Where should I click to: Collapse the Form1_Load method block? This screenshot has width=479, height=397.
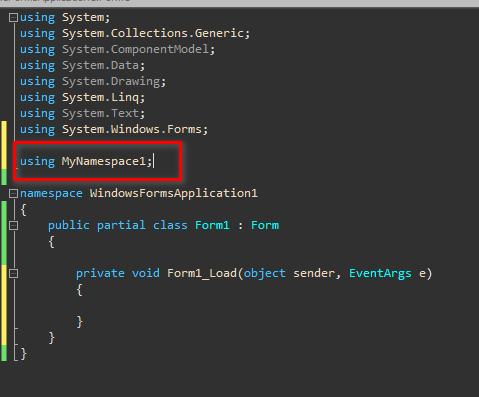[x=13, y=274]
